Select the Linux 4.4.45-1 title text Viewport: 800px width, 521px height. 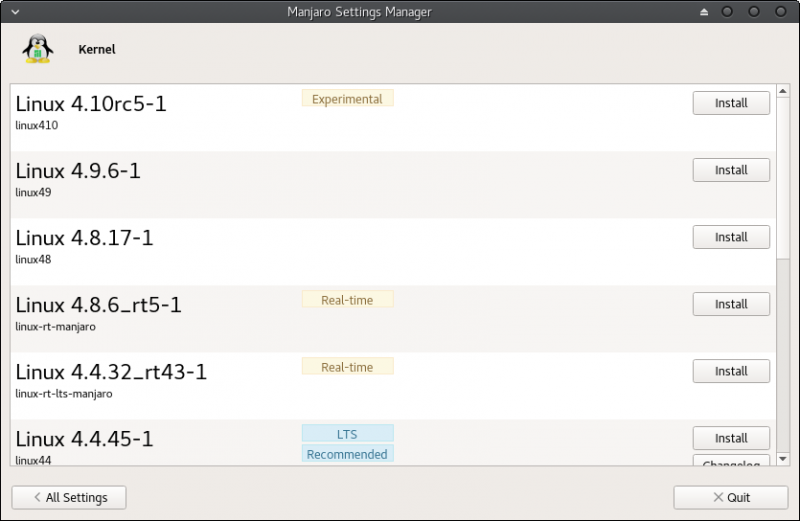[84, 439]
